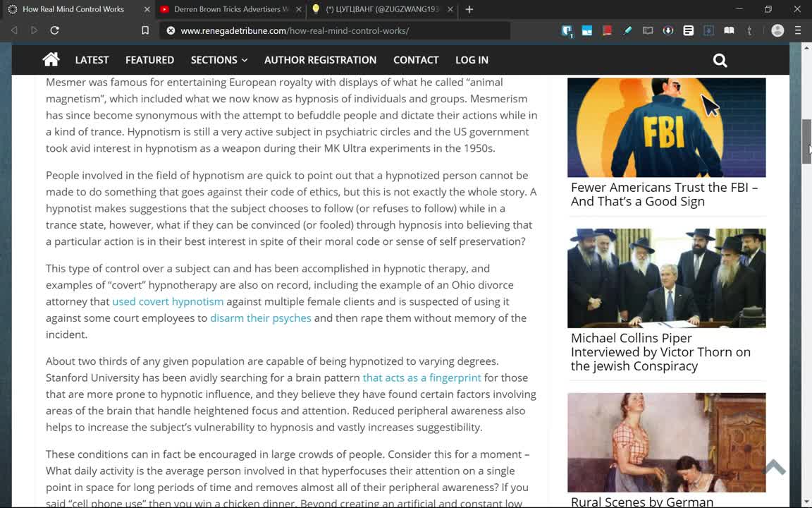812x508 pixels.
Task: Open the white notes card extension
Action: tap(688, 30)
